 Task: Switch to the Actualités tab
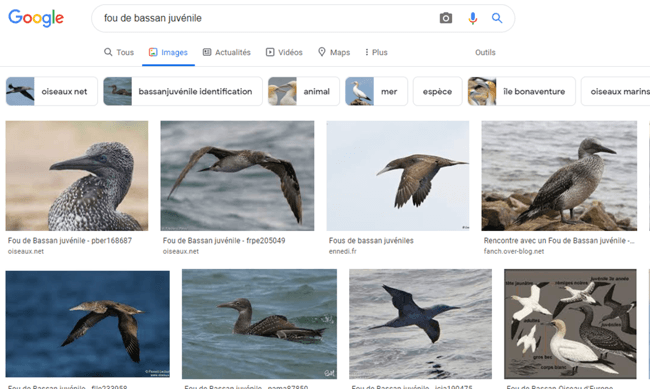point(226,52)
